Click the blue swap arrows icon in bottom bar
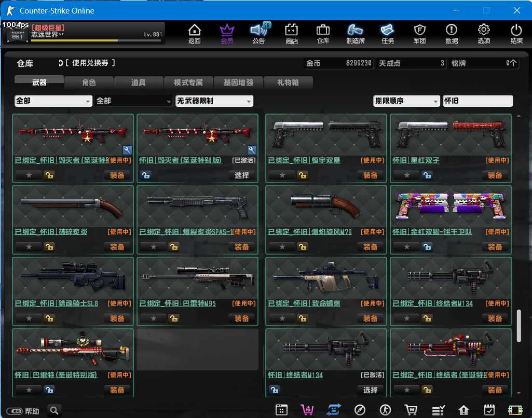This screenshot has width=532, height=418. point(334,410)
